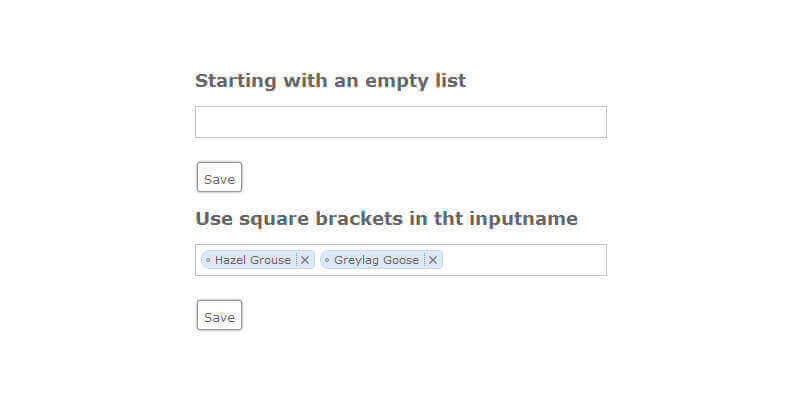The width and height of the screenshot is (800, 400).
Task: Remove the Greylag Goose tag
Action: click(x=433, y=260)
